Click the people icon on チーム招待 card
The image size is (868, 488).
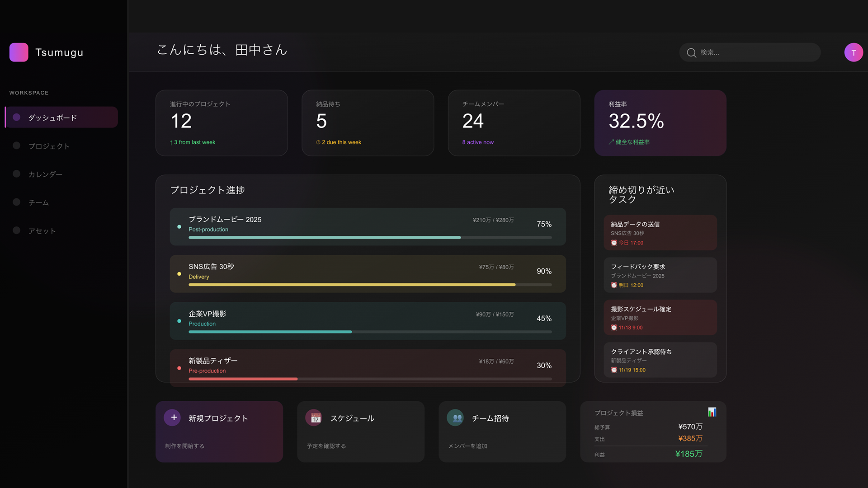click(x=457, y=418)
